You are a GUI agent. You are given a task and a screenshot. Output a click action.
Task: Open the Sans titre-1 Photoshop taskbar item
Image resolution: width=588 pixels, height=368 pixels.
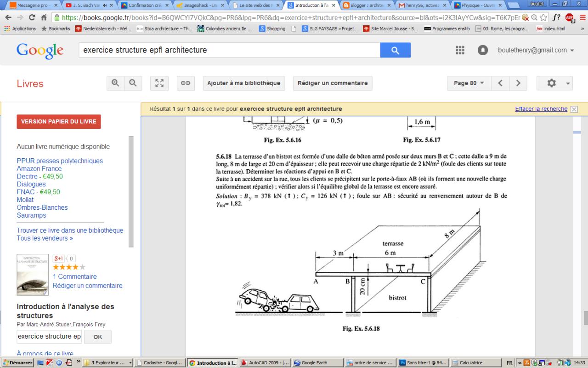(x=423, y=363)
